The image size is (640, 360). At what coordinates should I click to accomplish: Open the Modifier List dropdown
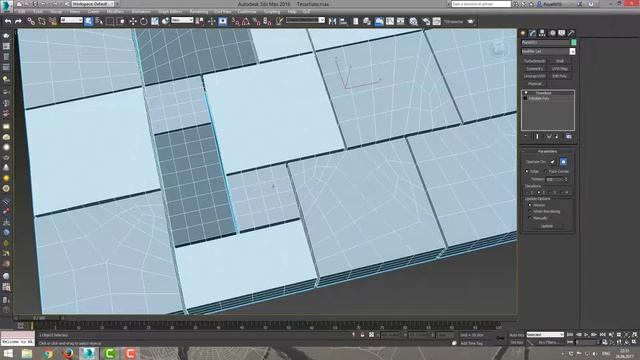548,51
